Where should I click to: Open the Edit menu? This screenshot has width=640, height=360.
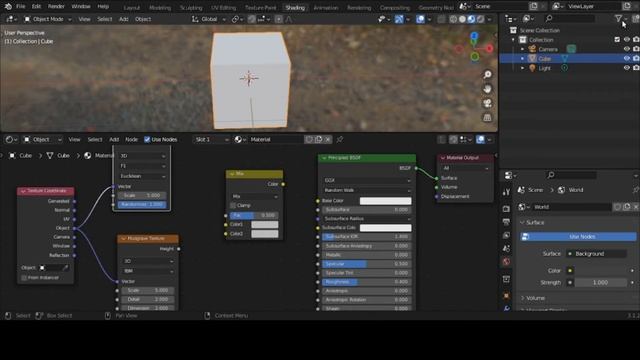tap(36, 7)
